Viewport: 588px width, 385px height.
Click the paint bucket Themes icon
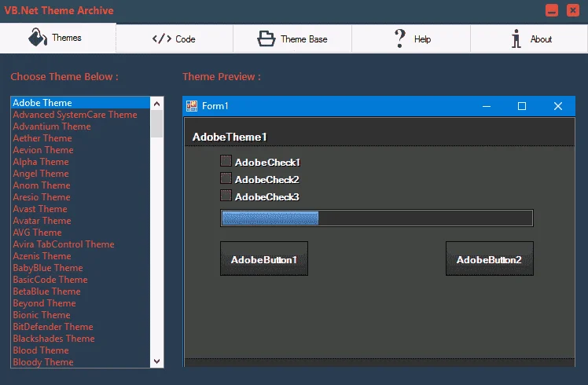[x=38, y=37]
